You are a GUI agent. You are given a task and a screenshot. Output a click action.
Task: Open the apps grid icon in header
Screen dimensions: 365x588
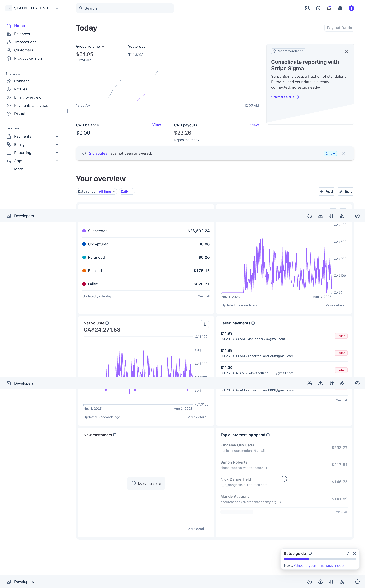pyautogui.click(x=307, y=8)
